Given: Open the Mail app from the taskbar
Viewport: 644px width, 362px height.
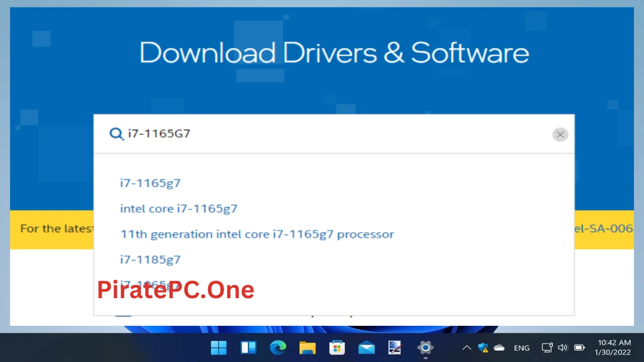Looking at the screenshot, I should point(366,347).
